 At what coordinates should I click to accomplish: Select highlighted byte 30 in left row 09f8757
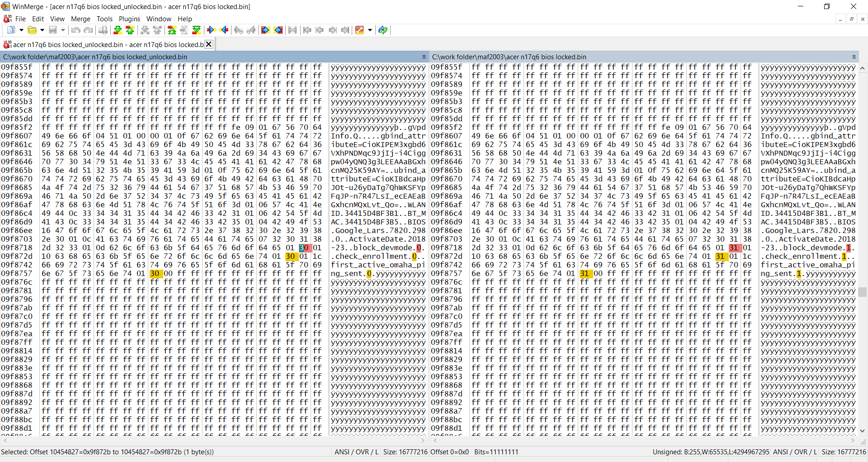coord(155,274)
